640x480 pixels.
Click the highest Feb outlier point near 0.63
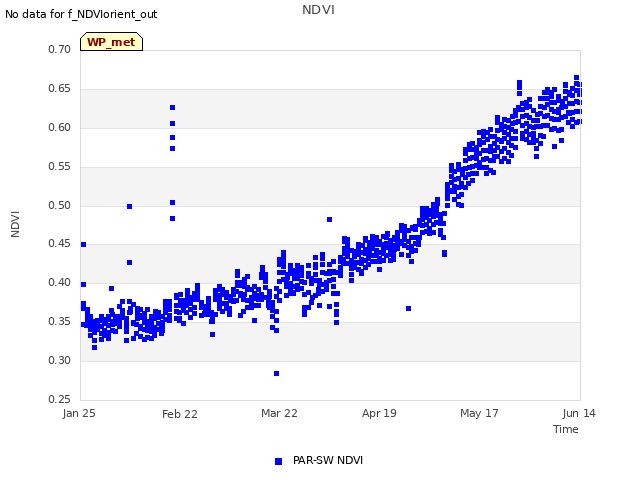(x=173, y=108)
